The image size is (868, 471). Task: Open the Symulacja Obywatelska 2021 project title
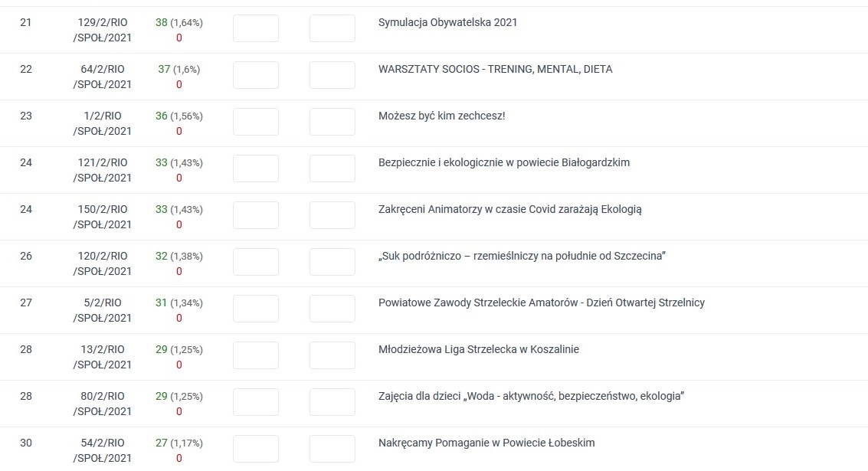[447, 22]
